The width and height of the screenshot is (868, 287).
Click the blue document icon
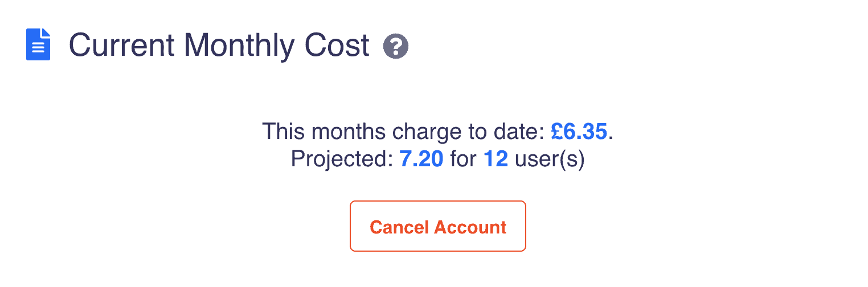click(x=38, y=45)
